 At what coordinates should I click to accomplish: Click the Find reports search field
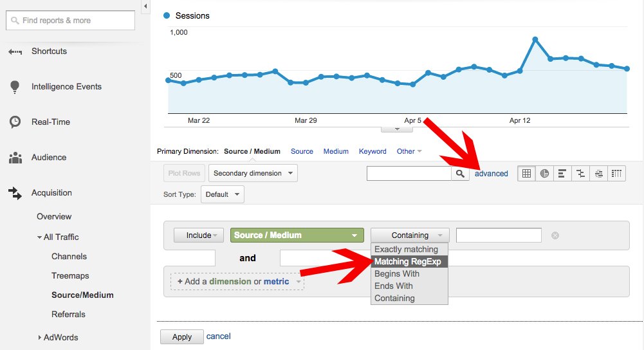pyautogui.click(x=71, y=21)
